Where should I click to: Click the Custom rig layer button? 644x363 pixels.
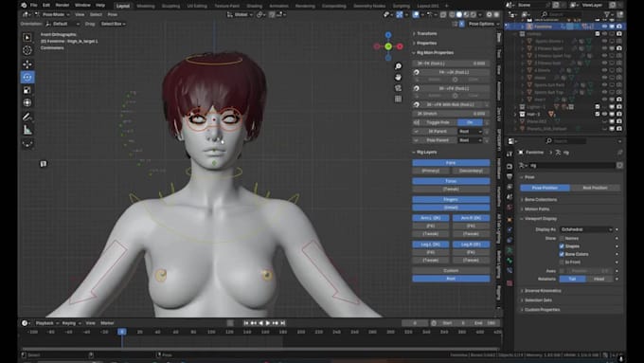click(x=451, y=270)
